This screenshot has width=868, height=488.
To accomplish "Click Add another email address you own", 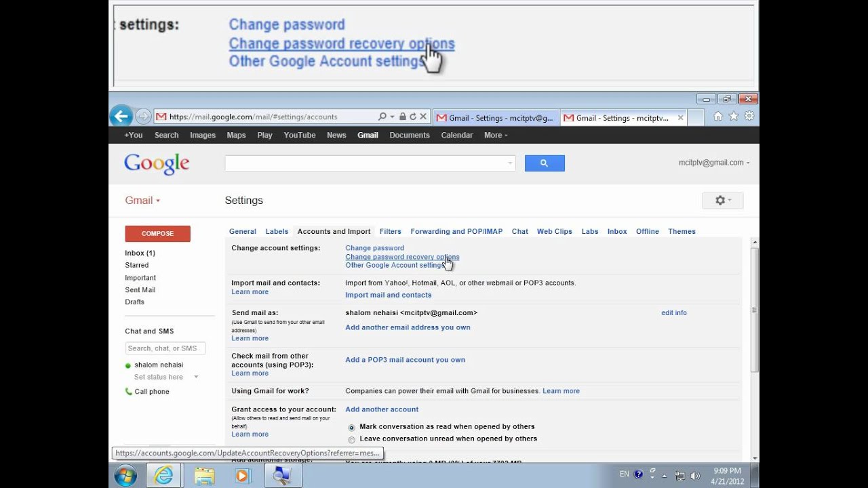I will point(408,327).
